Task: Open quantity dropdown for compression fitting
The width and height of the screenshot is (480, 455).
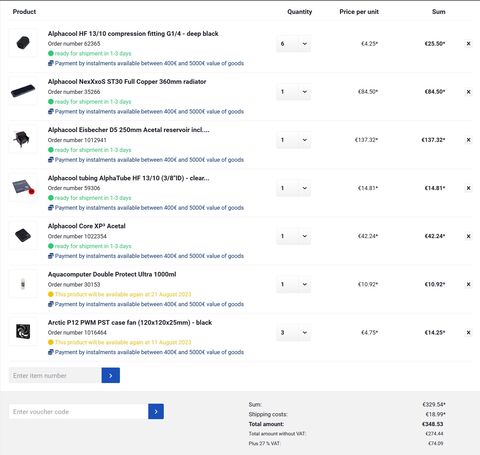Action: coord(293,44)
